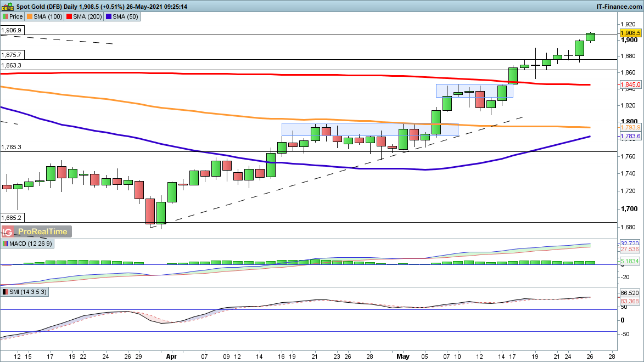
Task: Open the SMA (200) indicator label
Action: point(86,16)
